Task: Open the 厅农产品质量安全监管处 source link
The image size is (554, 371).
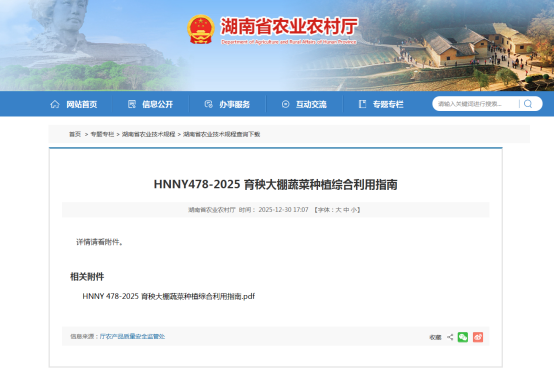Action: point(132,336)
